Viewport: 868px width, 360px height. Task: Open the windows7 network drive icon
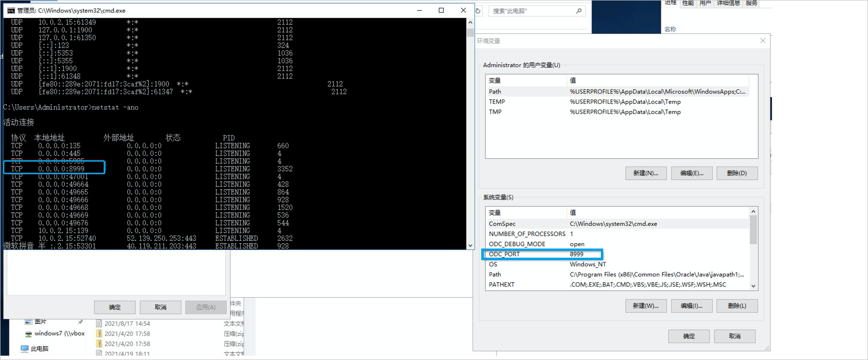28,334
